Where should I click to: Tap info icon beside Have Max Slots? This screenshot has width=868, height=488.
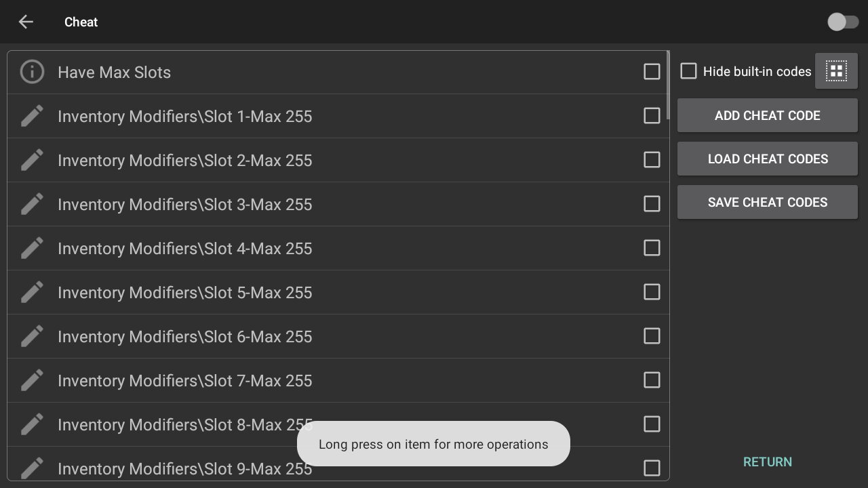tap(32, 72)
